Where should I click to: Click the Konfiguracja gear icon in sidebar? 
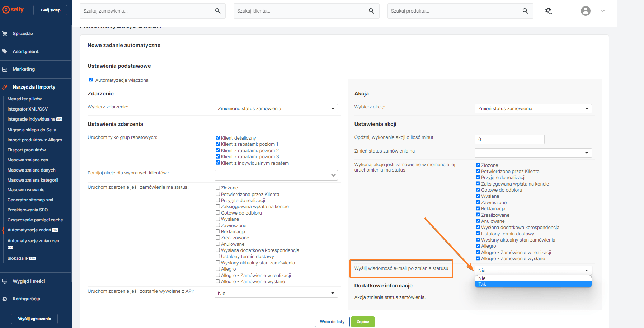5,299
